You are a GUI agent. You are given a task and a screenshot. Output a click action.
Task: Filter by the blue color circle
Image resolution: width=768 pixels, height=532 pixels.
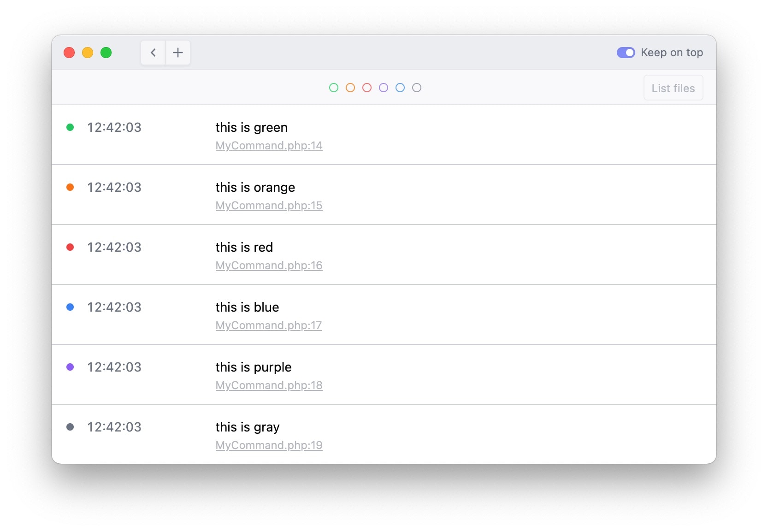[400, 88]
